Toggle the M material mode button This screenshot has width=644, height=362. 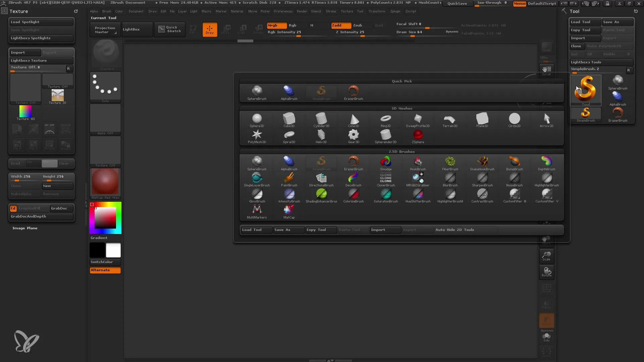[x=319, y=25]
